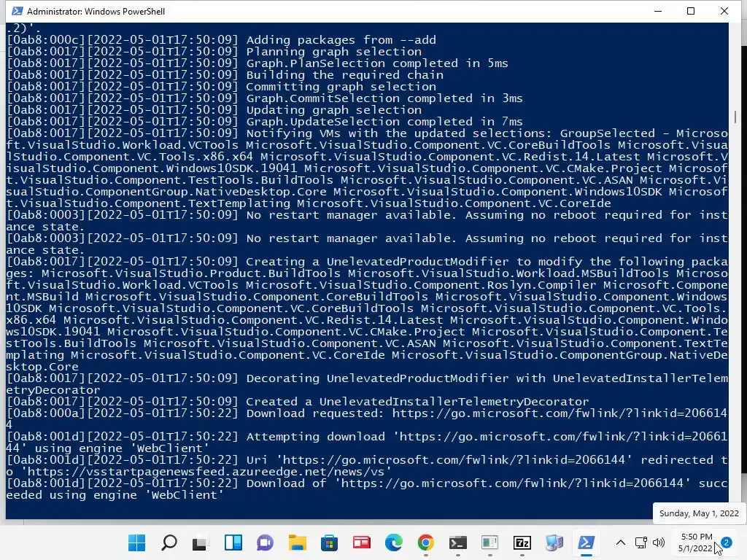Open the Widgets panel
747x560 pixels.
click(233, 542)
